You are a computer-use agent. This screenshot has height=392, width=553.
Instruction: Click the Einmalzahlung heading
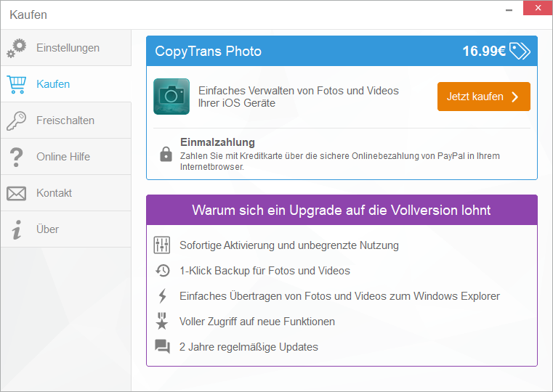point(217,142)
